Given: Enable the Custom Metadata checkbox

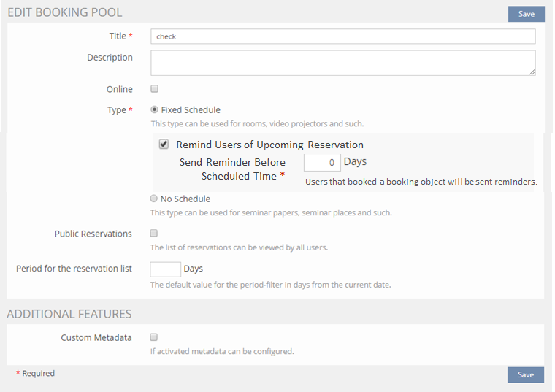Looking at the screenshot, I should click(154, 337).
